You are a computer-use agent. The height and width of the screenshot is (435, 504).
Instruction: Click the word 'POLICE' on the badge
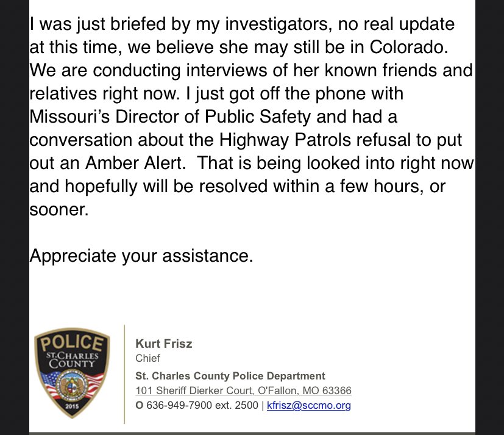72,343
